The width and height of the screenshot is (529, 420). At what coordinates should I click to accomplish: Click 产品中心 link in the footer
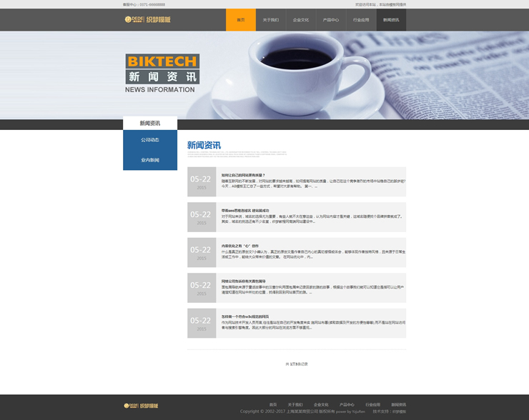[347, 404]
